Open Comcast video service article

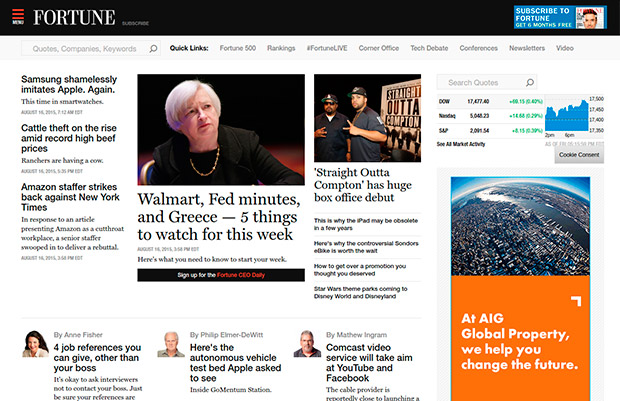[x=369, y=363]
